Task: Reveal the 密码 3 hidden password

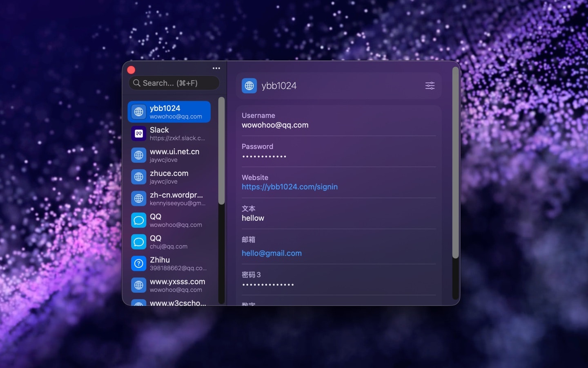Action: point(268,284)
